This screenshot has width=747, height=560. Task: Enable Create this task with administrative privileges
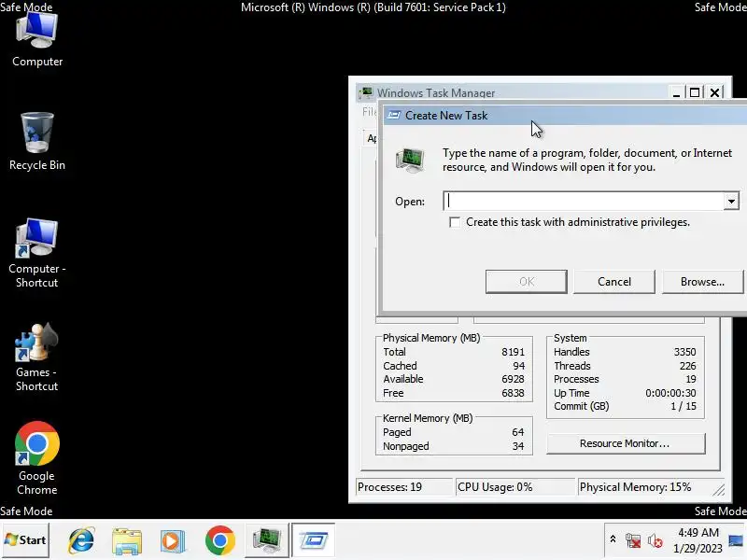tap(455, 222)
